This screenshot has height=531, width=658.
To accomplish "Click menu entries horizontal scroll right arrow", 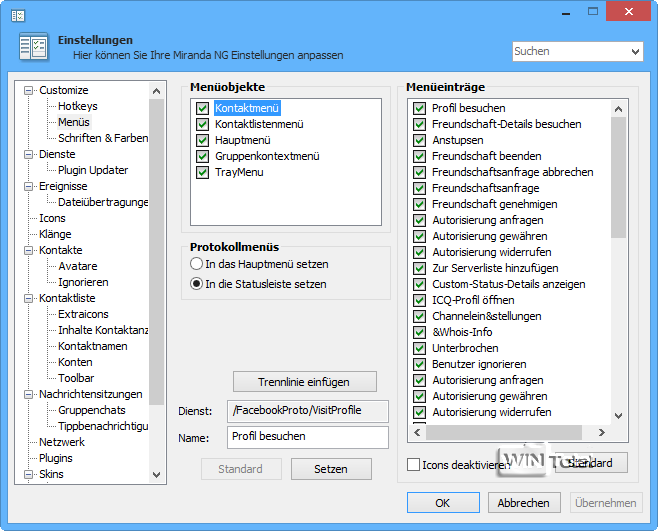I will 601,432.
